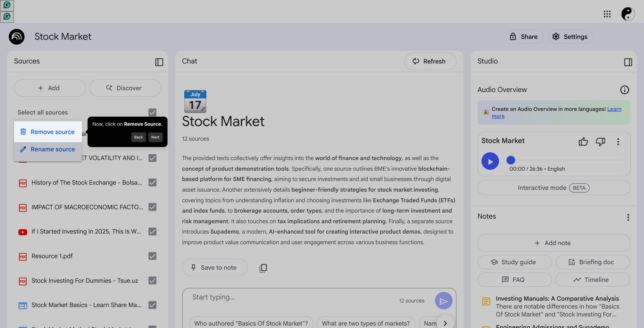The width and height of the screenshot is (644, 328).
Task: Click Back in the tutorial tooltip
Action: (x=138, y=137)
